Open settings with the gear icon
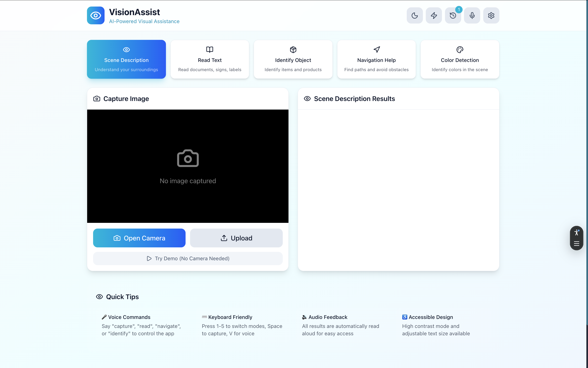588x368 pixels. pos(491,16)
